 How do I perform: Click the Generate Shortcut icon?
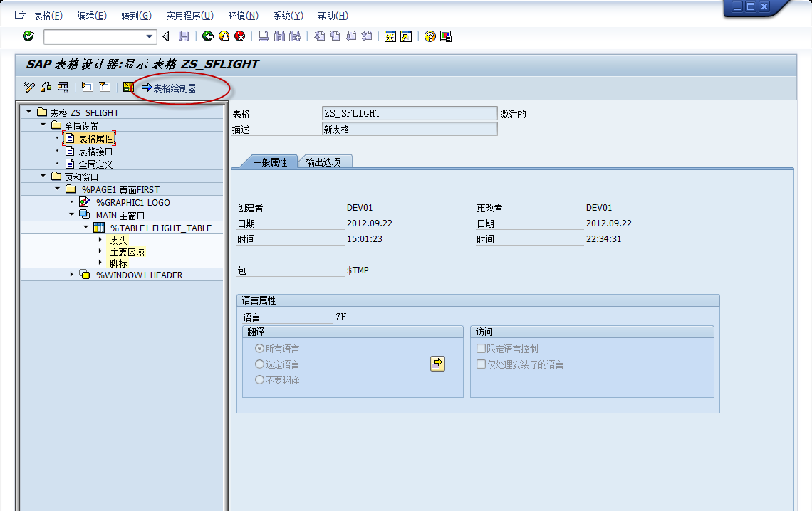[x=407, y=36]
